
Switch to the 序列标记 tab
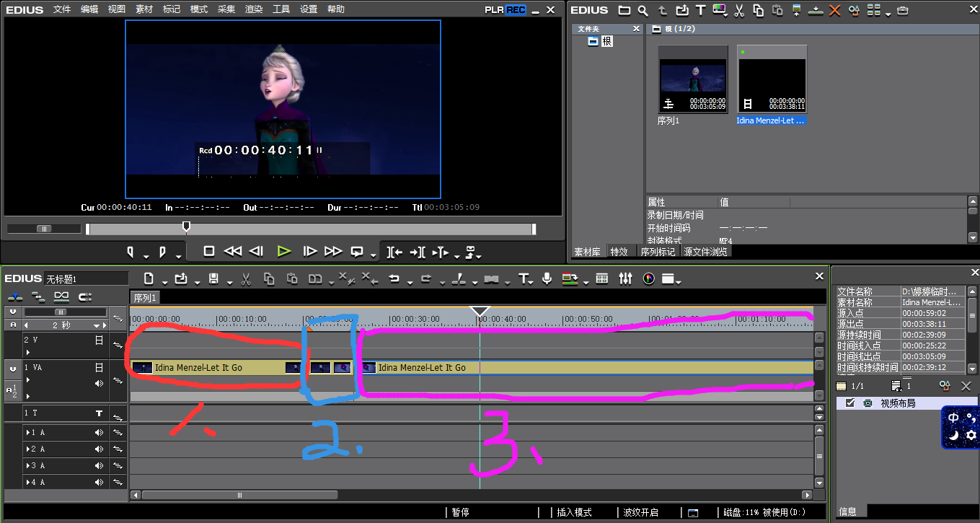click(658, 252)
